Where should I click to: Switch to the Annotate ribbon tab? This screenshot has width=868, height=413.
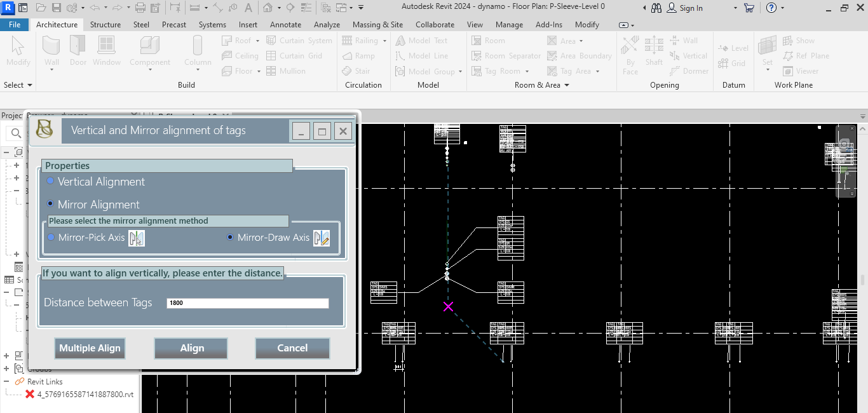point(285,25)
